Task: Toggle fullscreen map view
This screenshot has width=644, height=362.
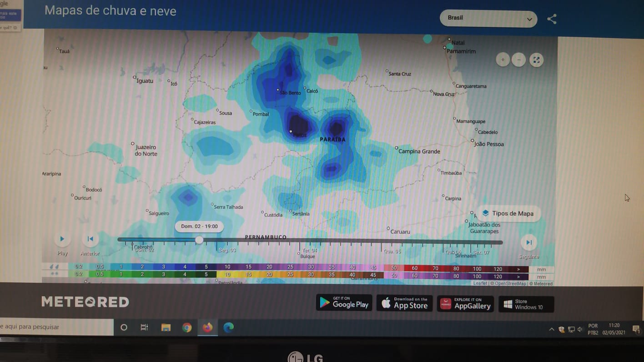Action: click(536, 60)
